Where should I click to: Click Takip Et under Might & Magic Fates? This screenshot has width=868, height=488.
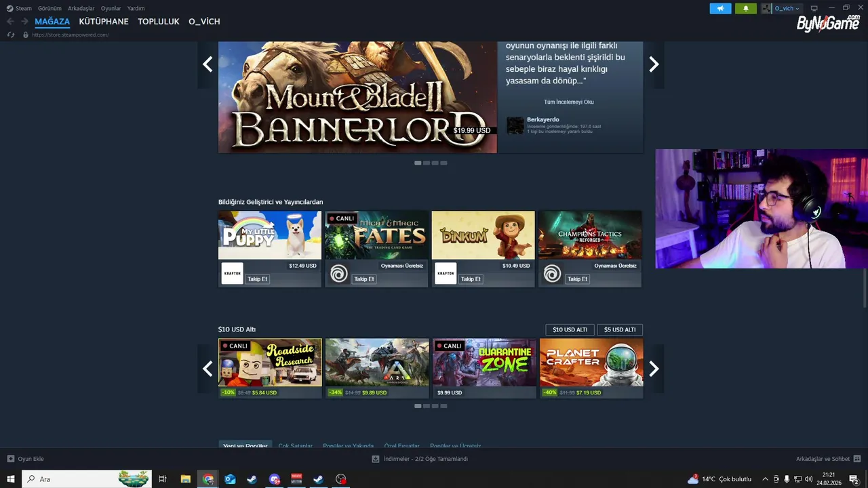364,279
